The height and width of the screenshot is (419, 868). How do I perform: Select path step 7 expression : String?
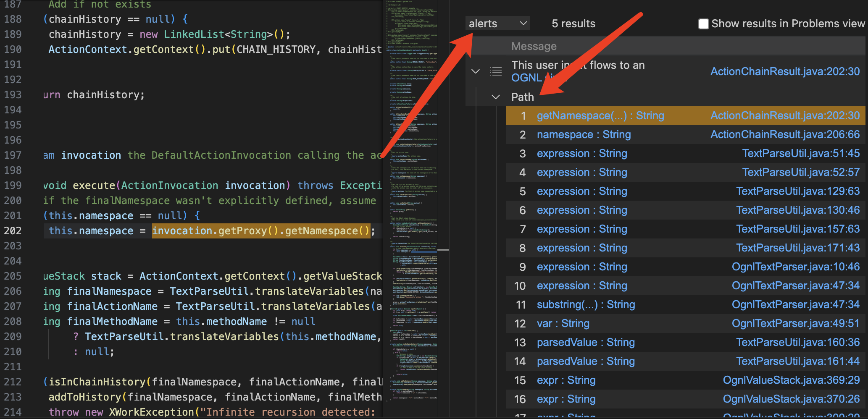tap(582, 229)
